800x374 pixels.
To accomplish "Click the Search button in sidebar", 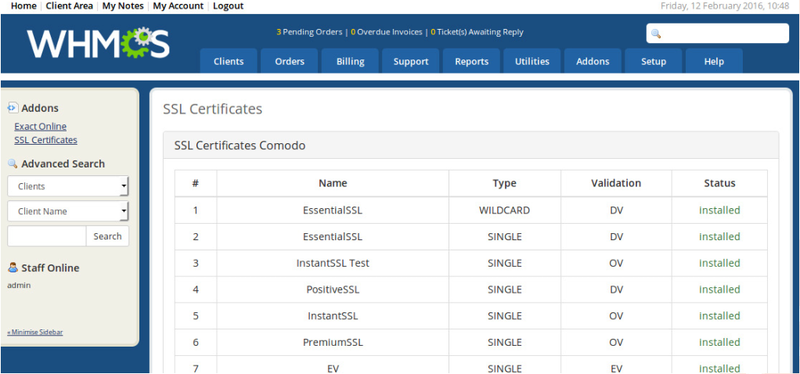I will pyautogui.click(x=107, y=236).
